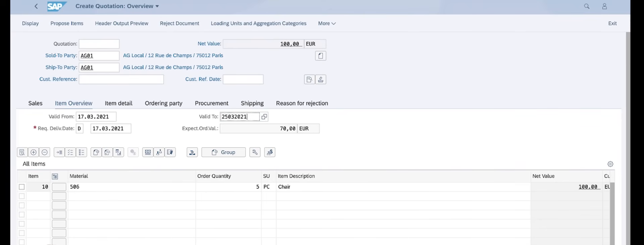Click the select all items icon
644x245 pixels.
tap(70, 152)
